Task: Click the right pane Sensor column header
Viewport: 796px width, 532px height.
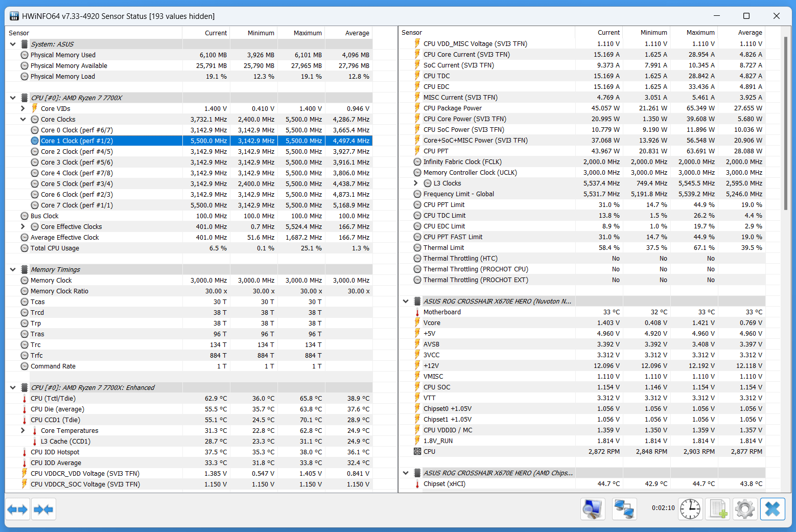Action: tap(487, 32)
